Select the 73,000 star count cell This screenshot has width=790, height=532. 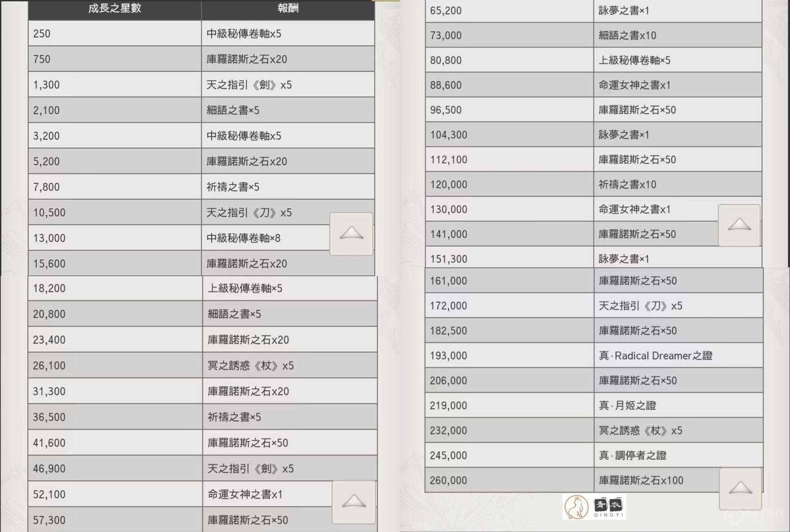click(x=509, y=35)
